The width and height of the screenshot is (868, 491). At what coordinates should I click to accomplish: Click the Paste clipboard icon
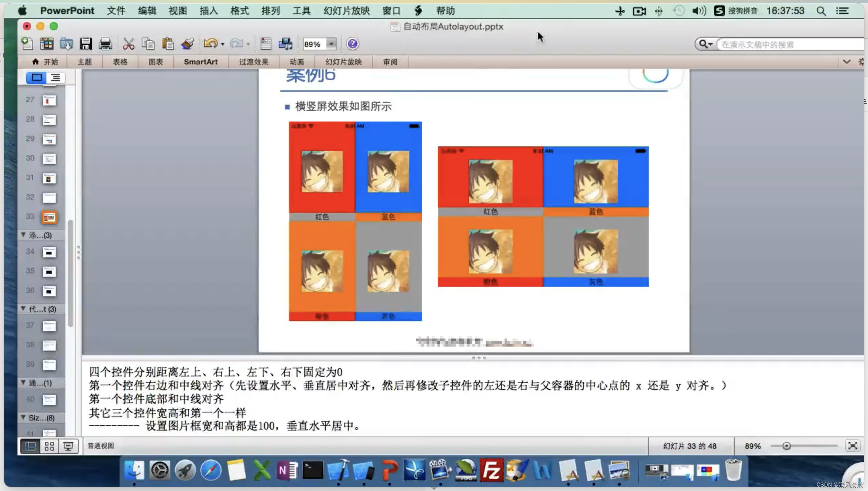click(x=168, y=44)
